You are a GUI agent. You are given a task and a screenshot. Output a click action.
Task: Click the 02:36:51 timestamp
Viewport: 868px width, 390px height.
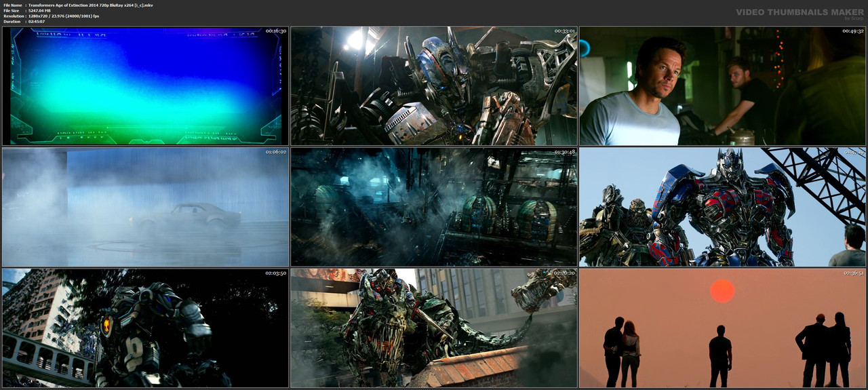[853, 273]
